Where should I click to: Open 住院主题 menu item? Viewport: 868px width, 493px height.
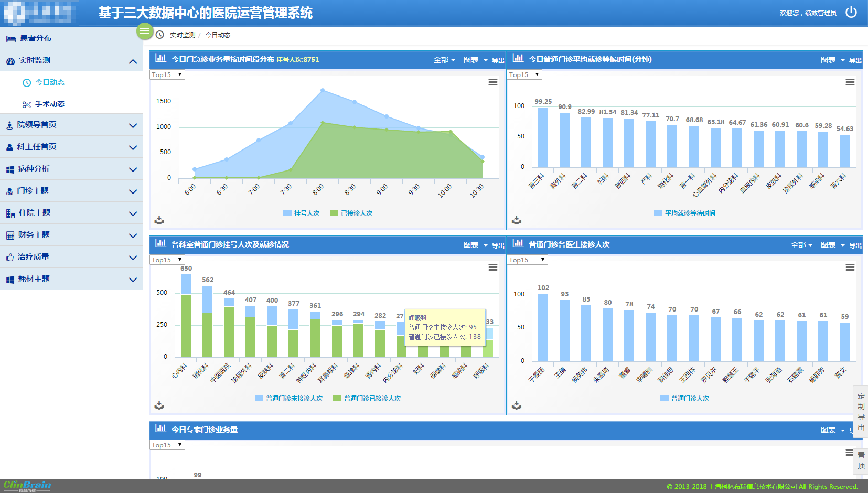(x=71, y=213)
